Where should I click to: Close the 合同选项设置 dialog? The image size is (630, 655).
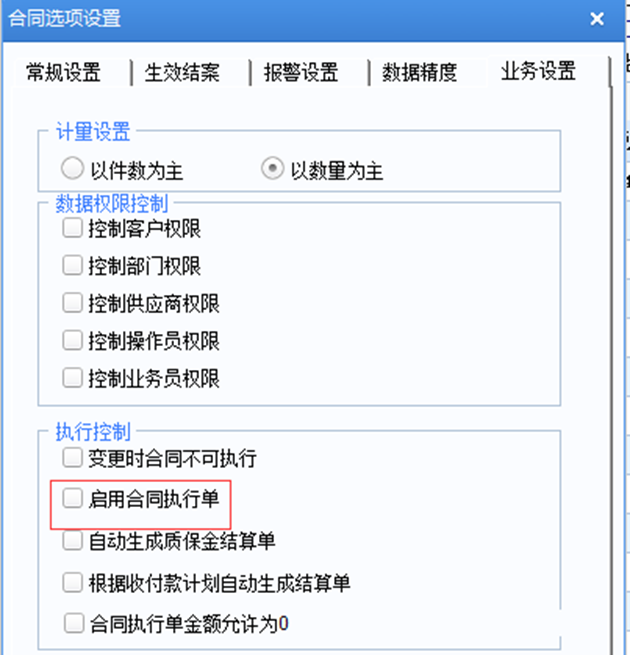point(597,19)
